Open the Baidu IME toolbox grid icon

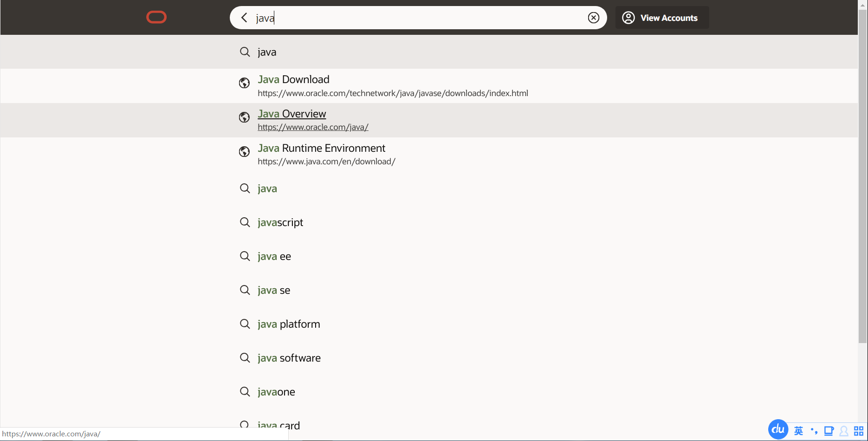click(x=859, y=431)
